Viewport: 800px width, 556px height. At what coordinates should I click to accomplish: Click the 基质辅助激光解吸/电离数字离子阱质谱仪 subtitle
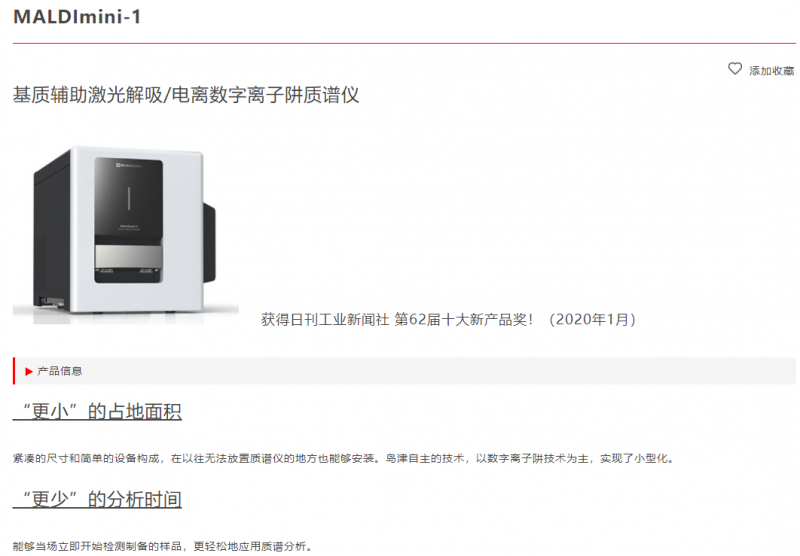(x=186, y=95)
